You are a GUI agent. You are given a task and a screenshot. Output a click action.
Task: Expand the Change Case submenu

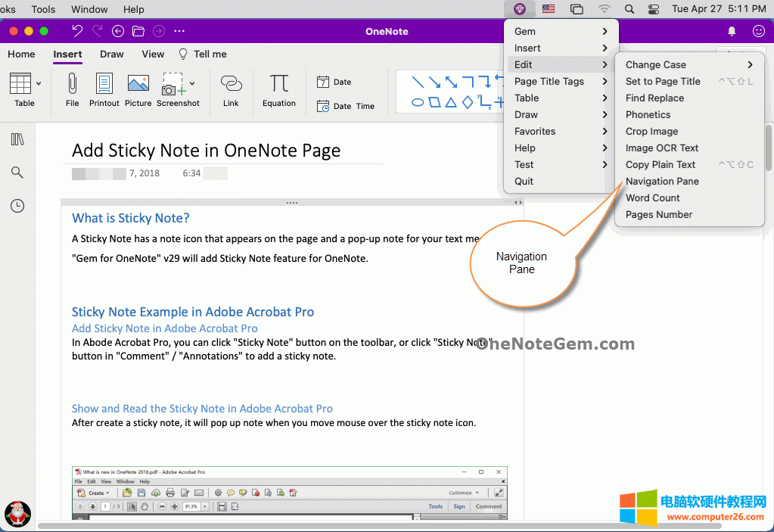(689, 64)
